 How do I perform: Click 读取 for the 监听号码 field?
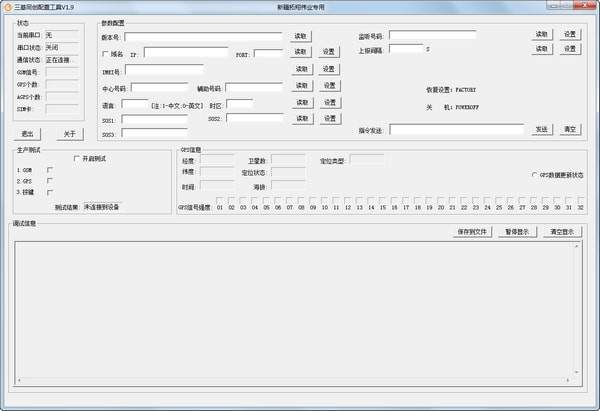pyautogui.click(x=541, y=33)
